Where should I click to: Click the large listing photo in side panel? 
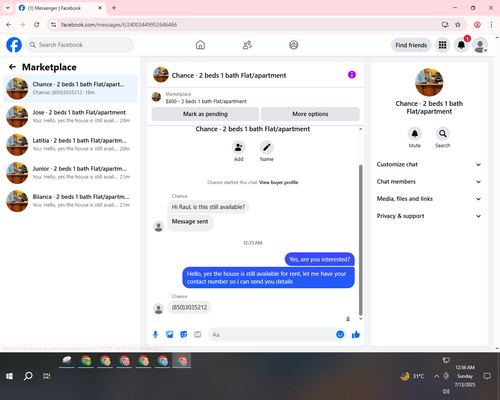pyautogui.click(x=429, y=82)
